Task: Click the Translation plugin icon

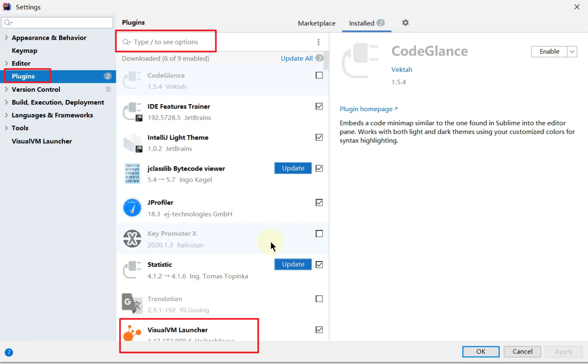Action: point(132,303)
